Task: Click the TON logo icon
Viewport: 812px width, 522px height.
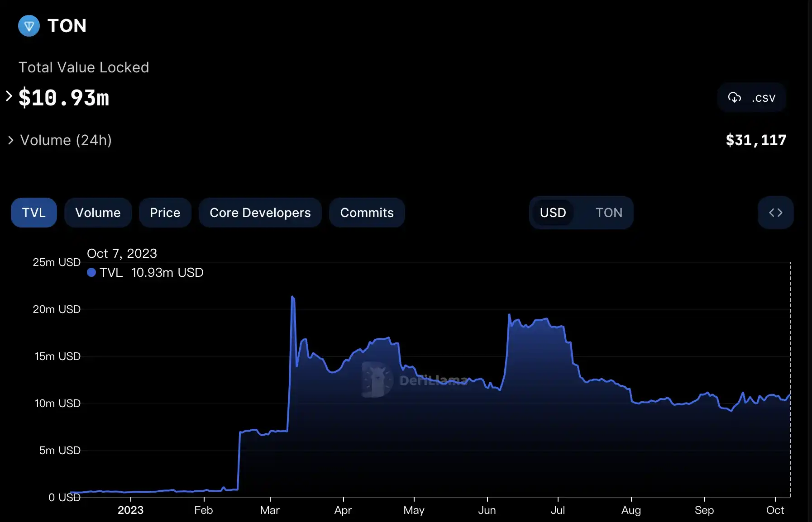Action: [29, 26]
